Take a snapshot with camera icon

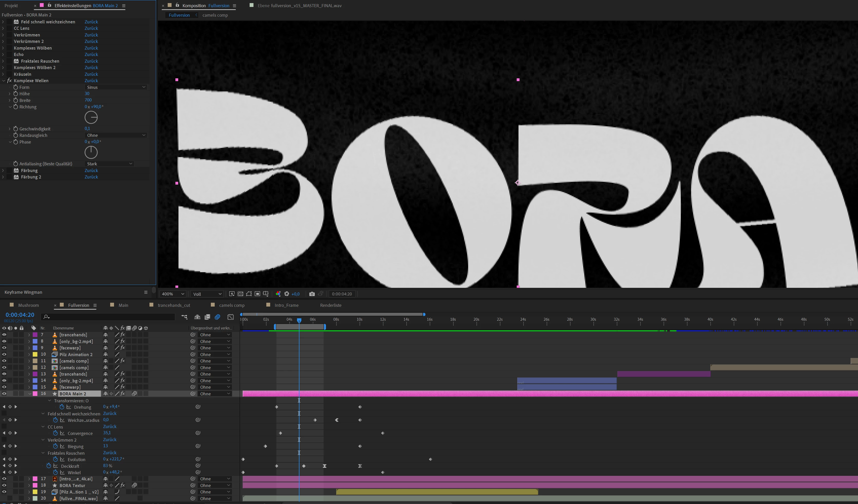pyautogui.click(x=312, y=294)
